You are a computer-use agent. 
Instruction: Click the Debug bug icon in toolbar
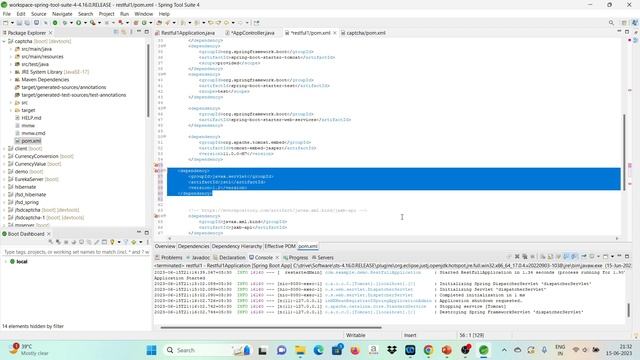64,23
